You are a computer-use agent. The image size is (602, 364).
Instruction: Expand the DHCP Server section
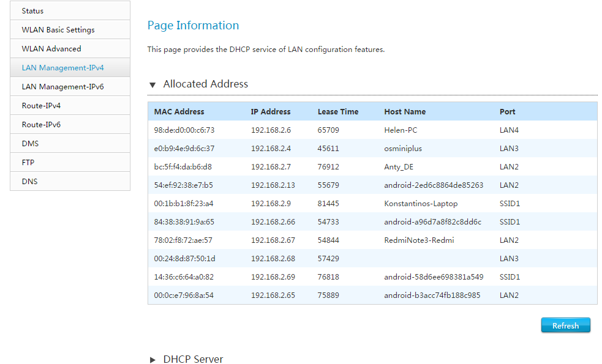pos(152,360)
